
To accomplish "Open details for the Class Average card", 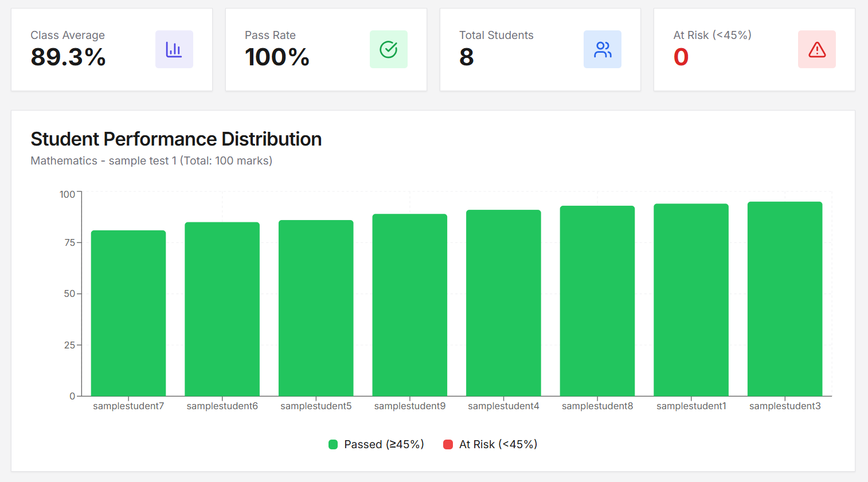I will coord(112,49).
